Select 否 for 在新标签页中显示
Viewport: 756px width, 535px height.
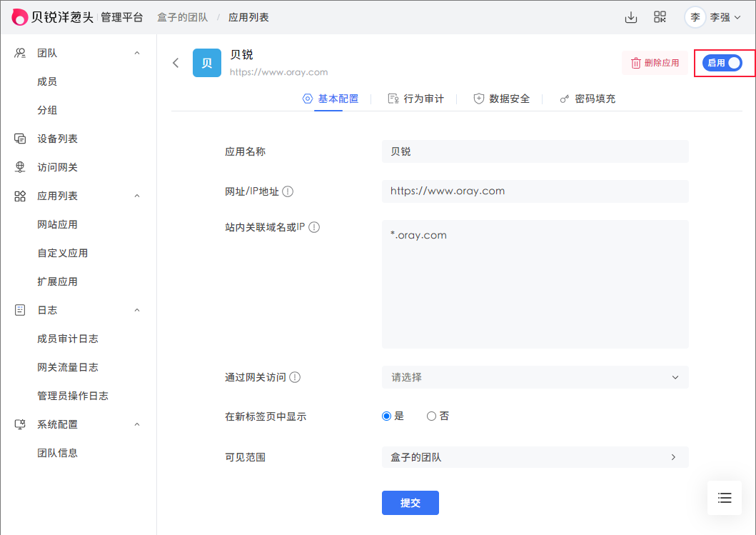[431, 416]
